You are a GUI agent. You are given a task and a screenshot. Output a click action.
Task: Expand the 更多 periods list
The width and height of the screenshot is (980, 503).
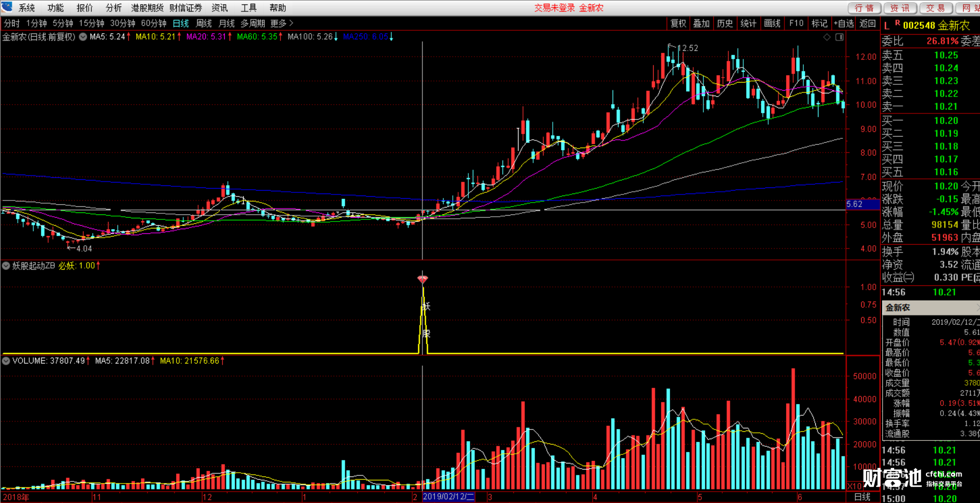coord(281,23)
